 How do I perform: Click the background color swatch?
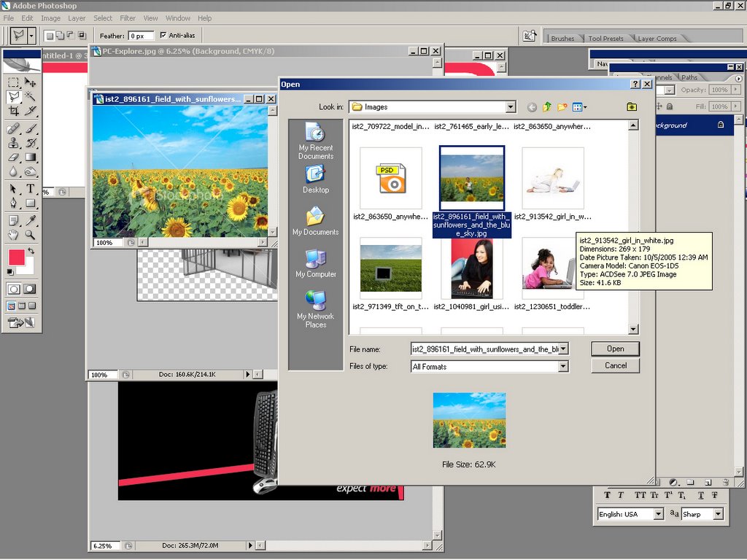[29, 269]
